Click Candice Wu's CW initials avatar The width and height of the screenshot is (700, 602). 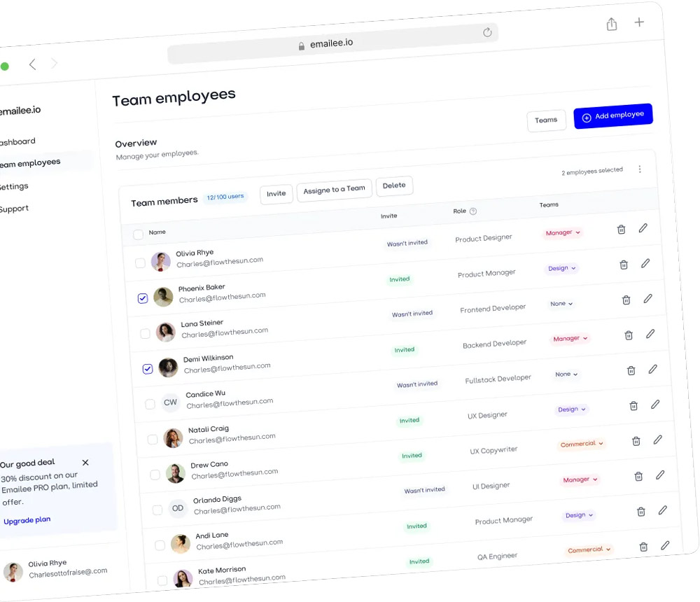click(170, 402)
